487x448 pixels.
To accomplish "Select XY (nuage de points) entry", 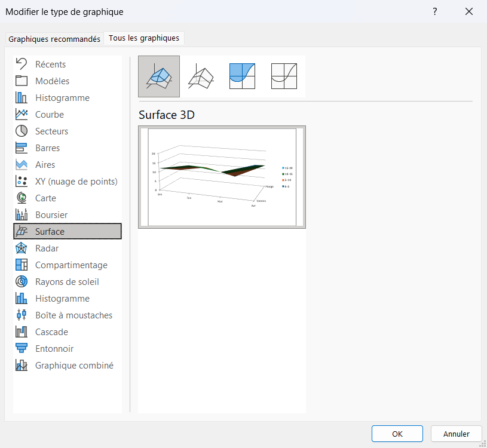I will tap(76, 182).
